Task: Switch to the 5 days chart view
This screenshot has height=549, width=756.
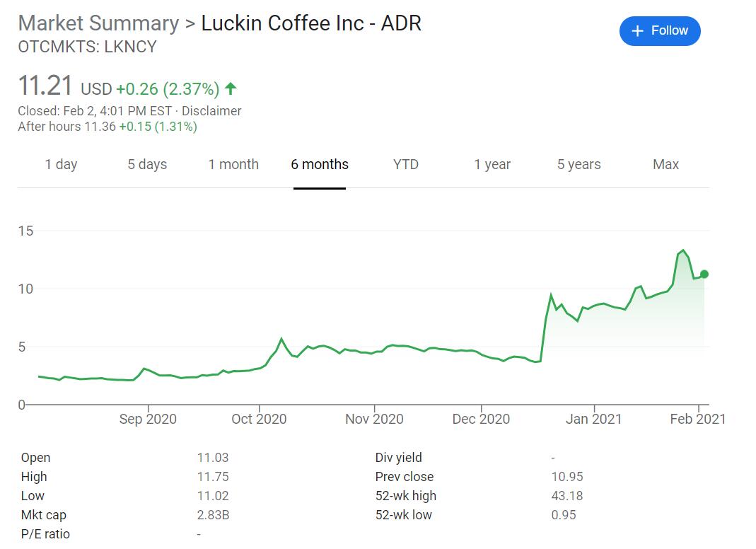Action: [147, 164]
